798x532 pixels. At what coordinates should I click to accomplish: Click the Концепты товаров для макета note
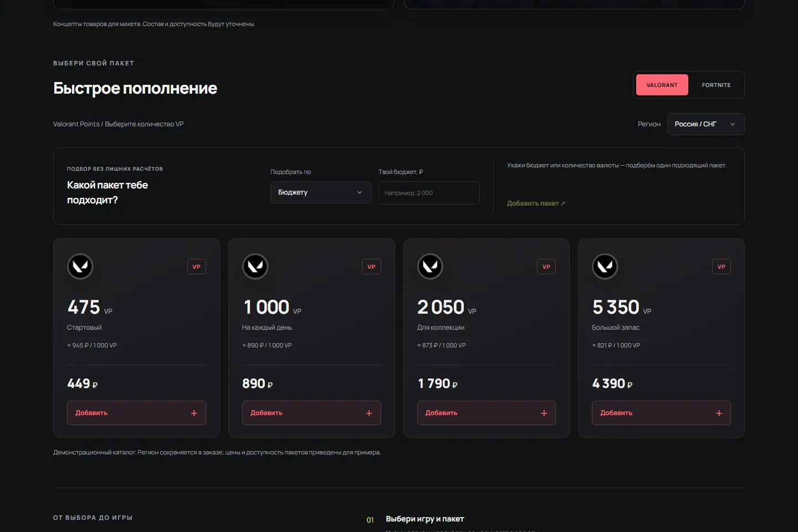pyautogui.click(x=154, y=24)
